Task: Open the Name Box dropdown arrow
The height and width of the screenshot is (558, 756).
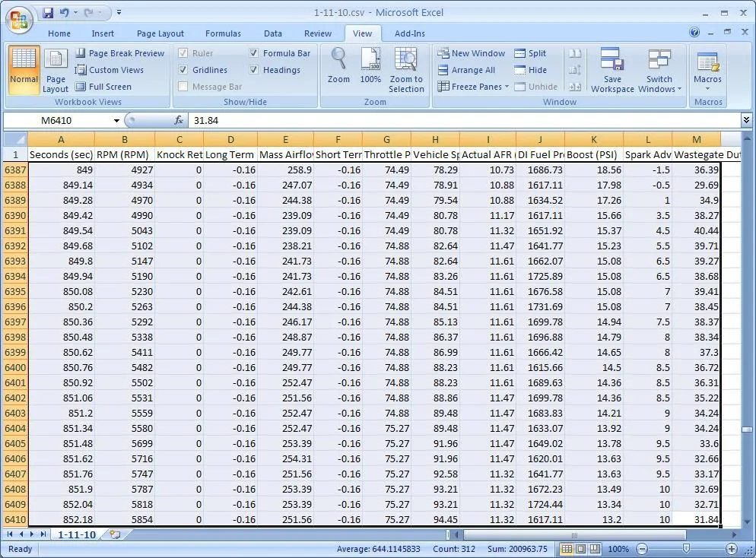Action: (116, 120)
